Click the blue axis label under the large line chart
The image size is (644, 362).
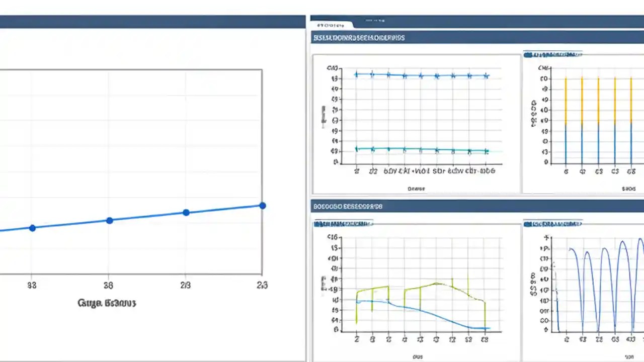click(x=107, y=303)
